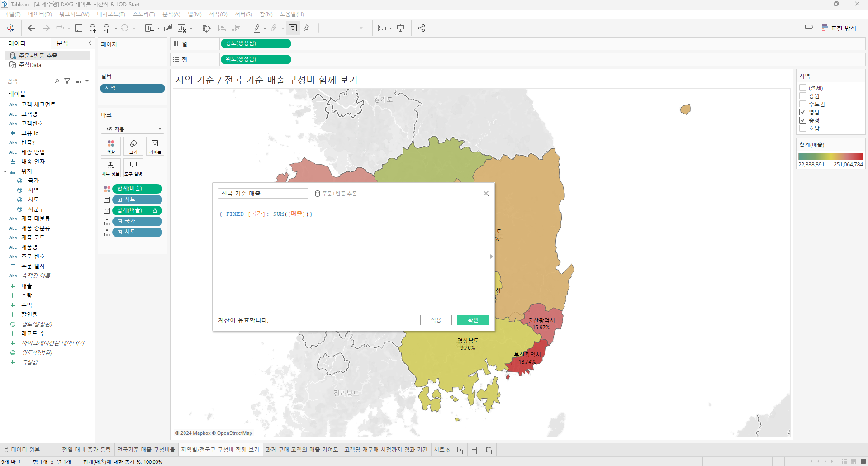Select the 주문+반품 추출 data source

click(x=47, y=56)
